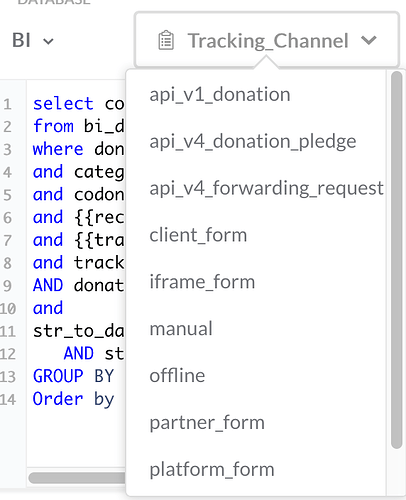Open the BI database selector
This screenshot has width=406, height=500.
[x=33, y=40]
